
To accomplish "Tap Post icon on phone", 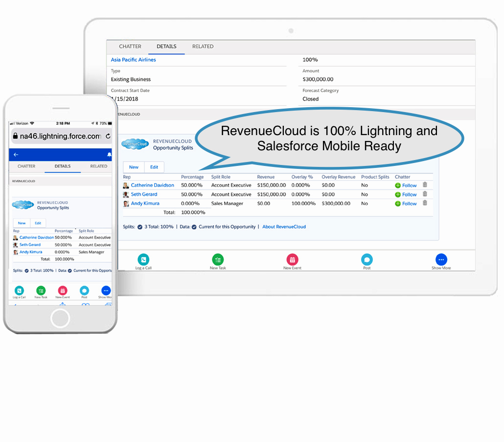I will click(84, 291).
